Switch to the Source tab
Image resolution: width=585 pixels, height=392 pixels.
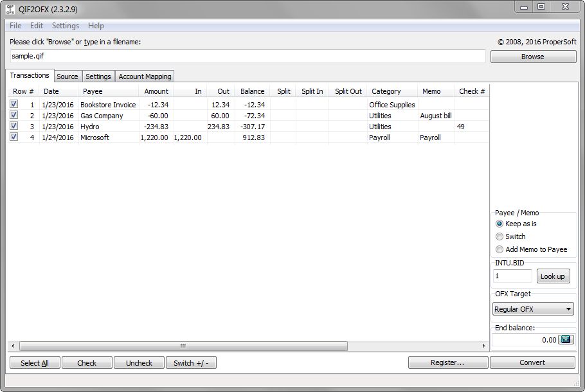point(67,76)
